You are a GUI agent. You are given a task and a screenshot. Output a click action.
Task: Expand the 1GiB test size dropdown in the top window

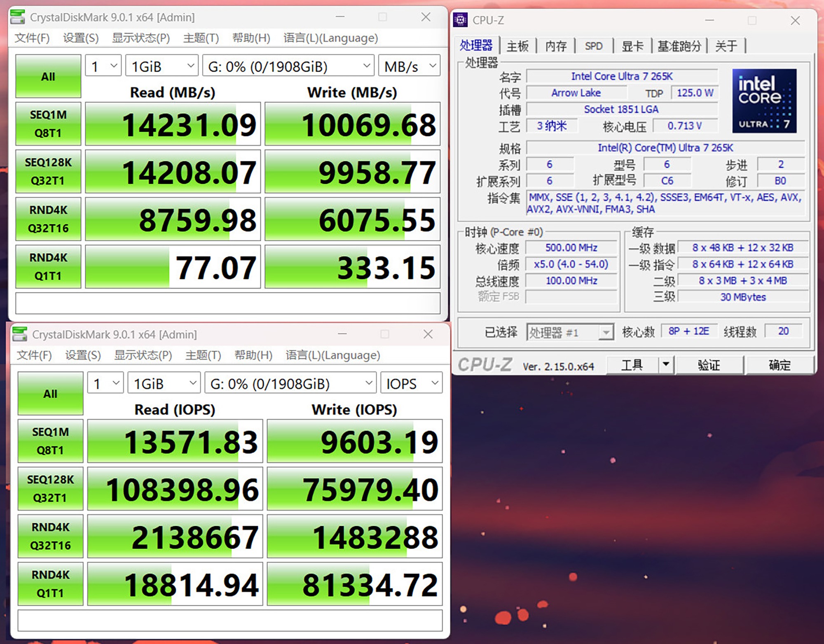tap(162, 66)
